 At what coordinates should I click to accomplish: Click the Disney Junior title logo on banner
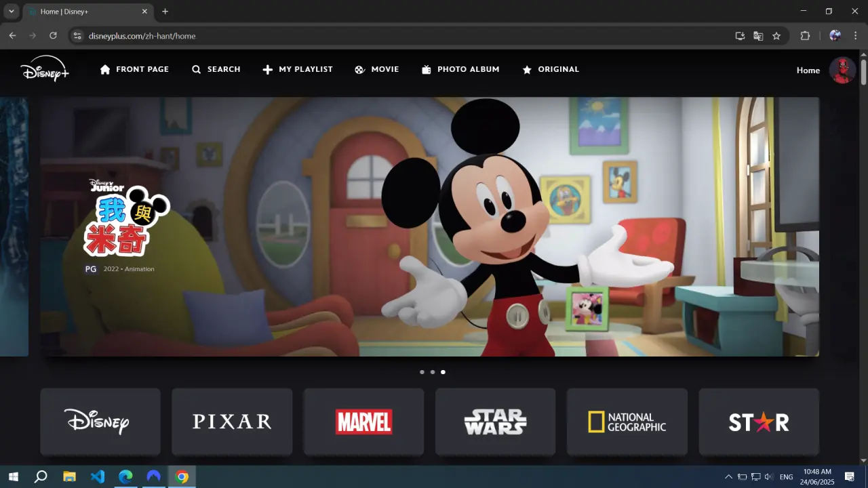point(127,218)
